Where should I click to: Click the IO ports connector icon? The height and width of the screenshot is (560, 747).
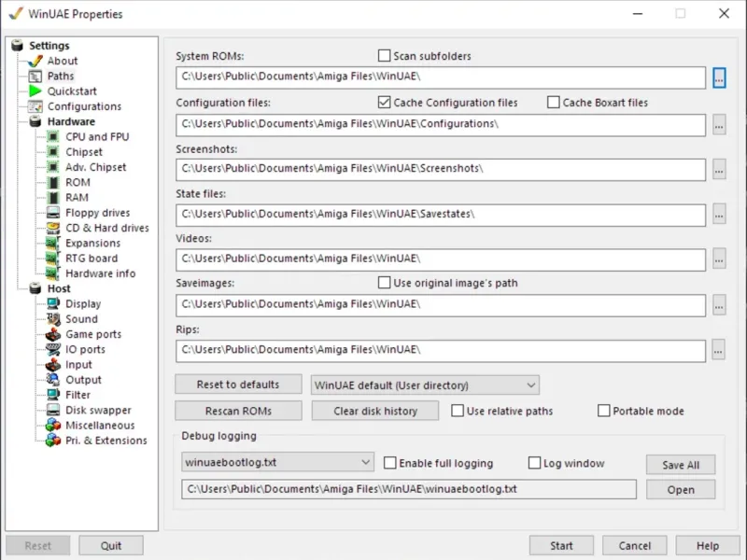point(53,349)
